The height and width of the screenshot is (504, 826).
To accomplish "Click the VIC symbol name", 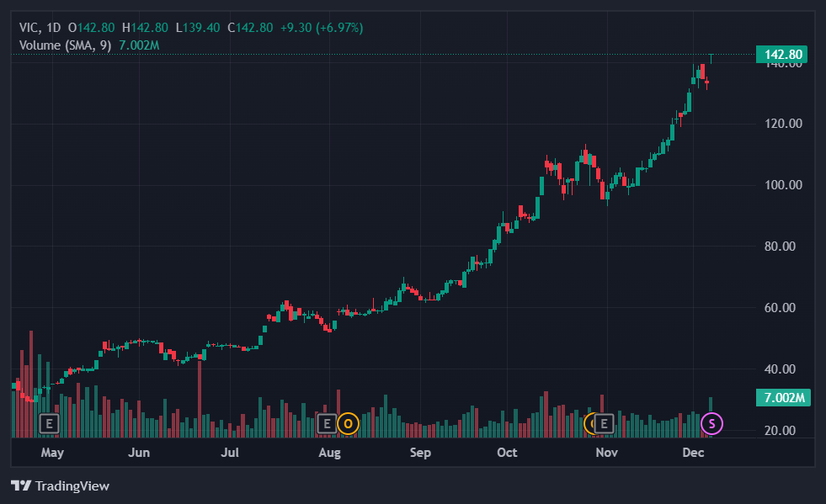I will click(29, 28).
